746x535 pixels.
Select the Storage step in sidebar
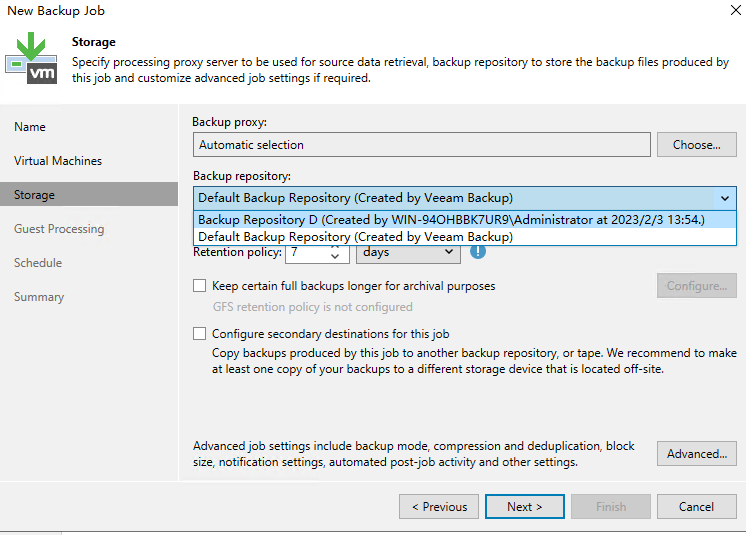coord(89,195)
